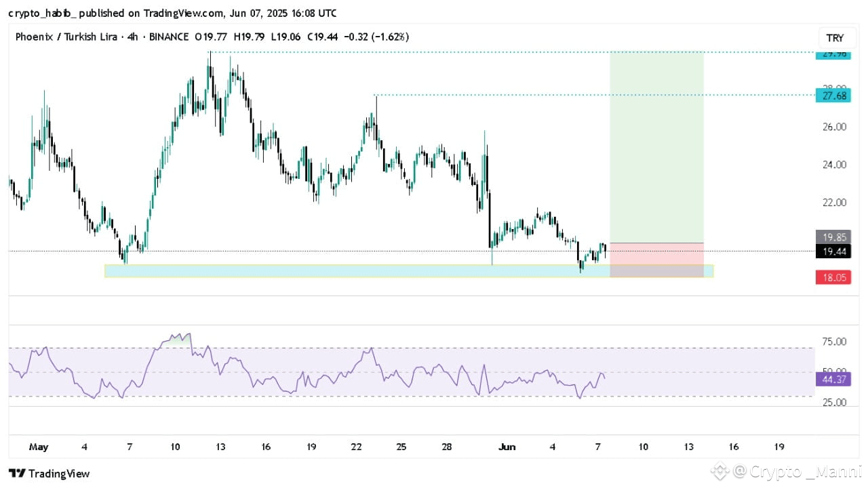Screen dimensions: 868x488
Task: Click the purple 44.37 RSI value label
Action: (x=834, y=380)
